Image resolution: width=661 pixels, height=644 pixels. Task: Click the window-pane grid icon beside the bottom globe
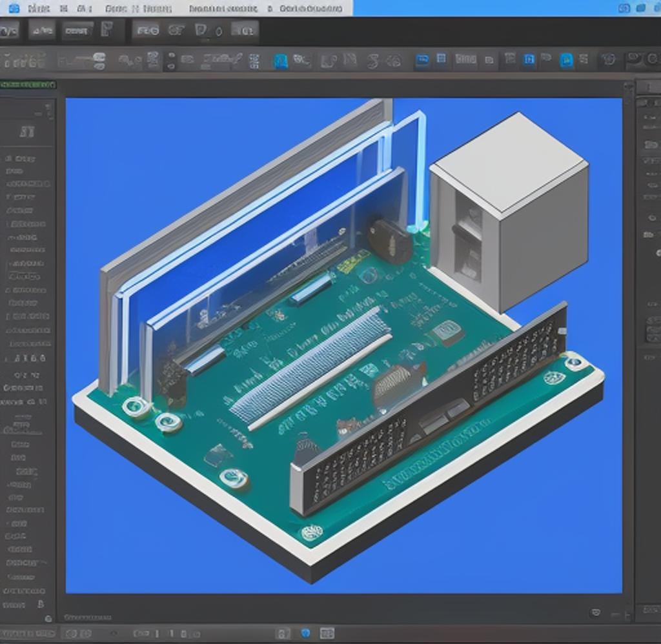tap(327, 633)
